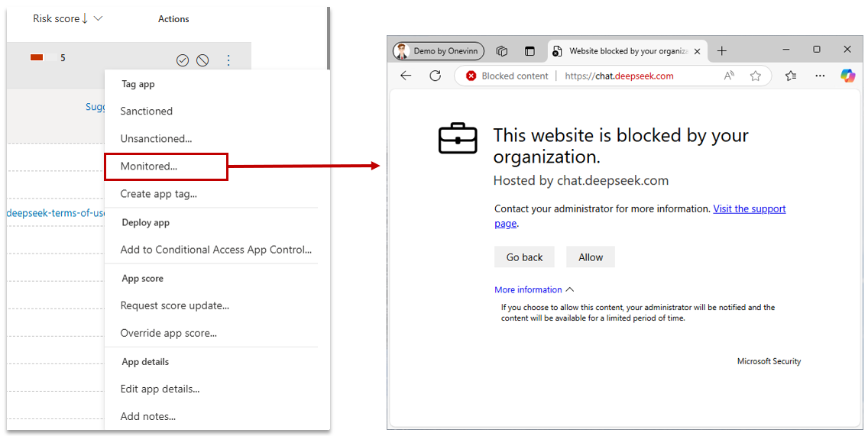
Task: Click the chat.deepseek.com address bar URL
Action: coord(619,76)
